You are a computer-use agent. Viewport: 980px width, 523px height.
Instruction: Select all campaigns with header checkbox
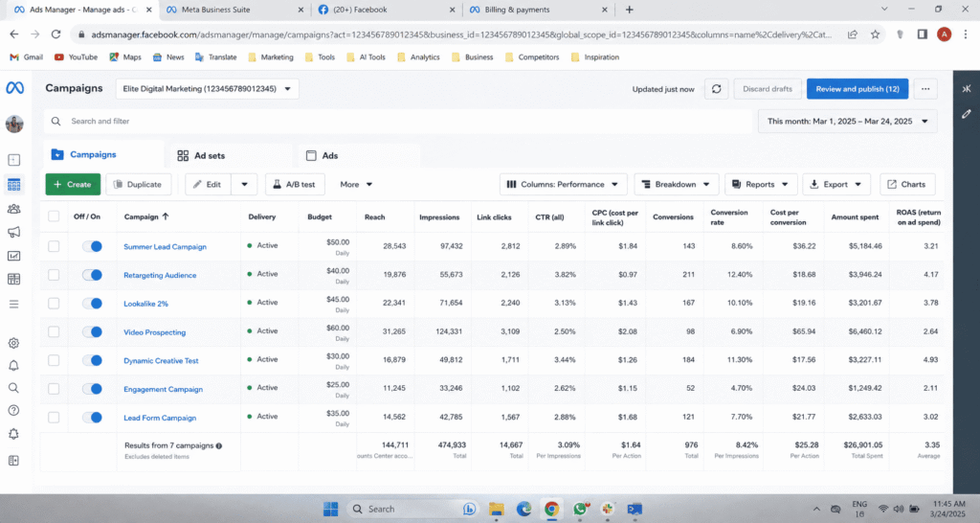(54, 216)
